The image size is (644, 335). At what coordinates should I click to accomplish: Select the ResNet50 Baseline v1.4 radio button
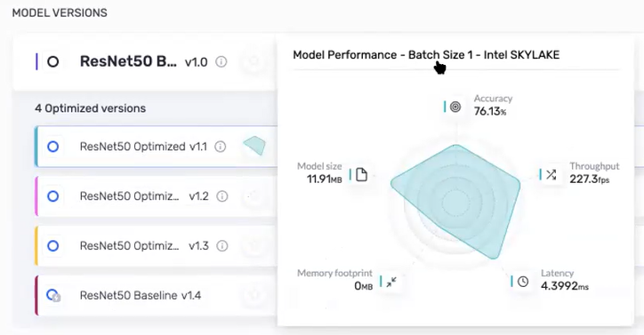[x=53, y=295]
